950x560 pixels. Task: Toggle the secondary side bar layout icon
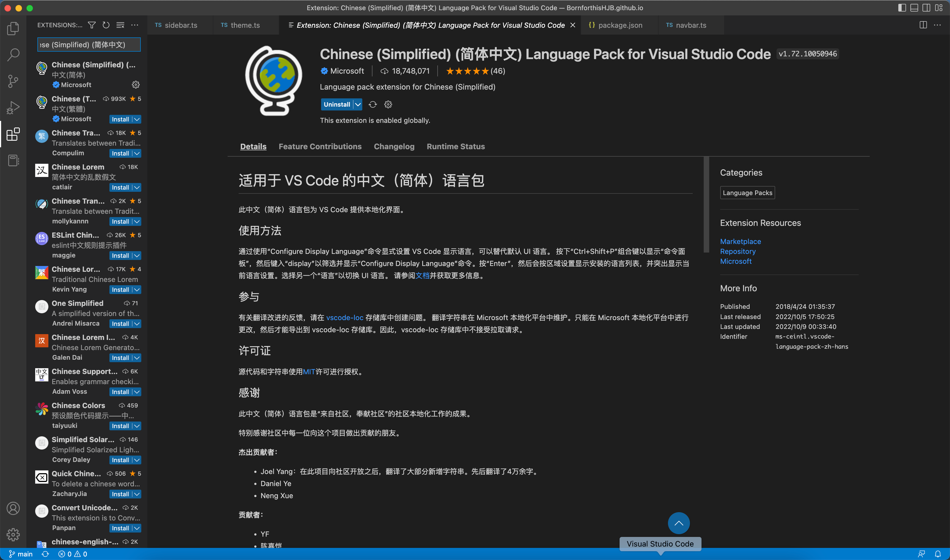click(926, 7)
